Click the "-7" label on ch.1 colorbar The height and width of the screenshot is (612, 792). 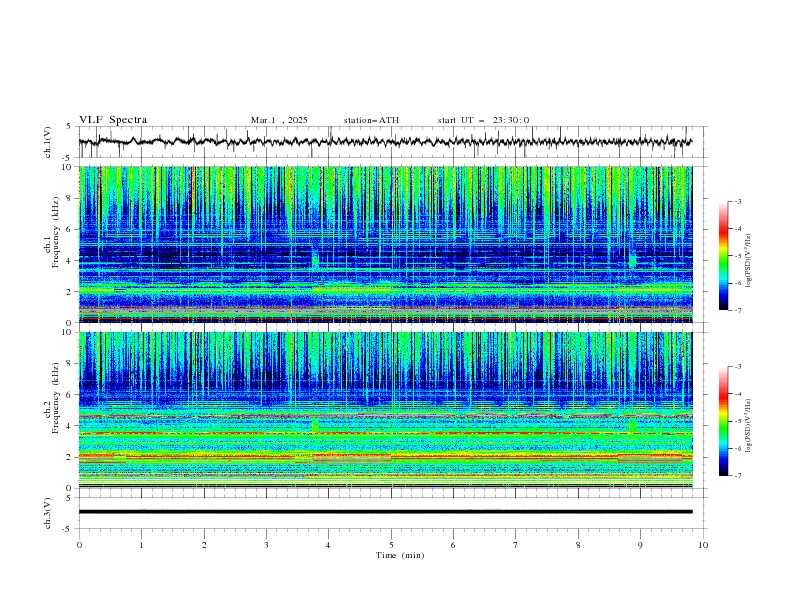pos(737,310)
